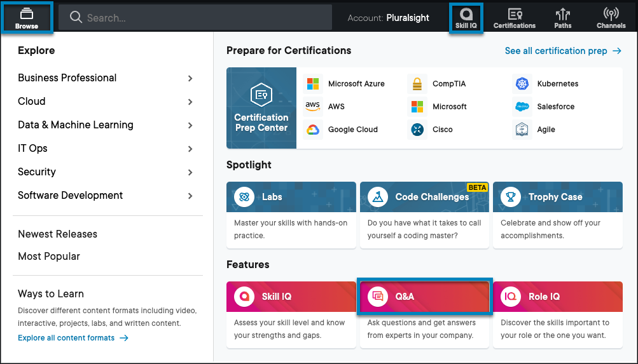Click the Trophy Case trophy icon
Viewport: 638px width, 364px height.
(x=511, y=197)
